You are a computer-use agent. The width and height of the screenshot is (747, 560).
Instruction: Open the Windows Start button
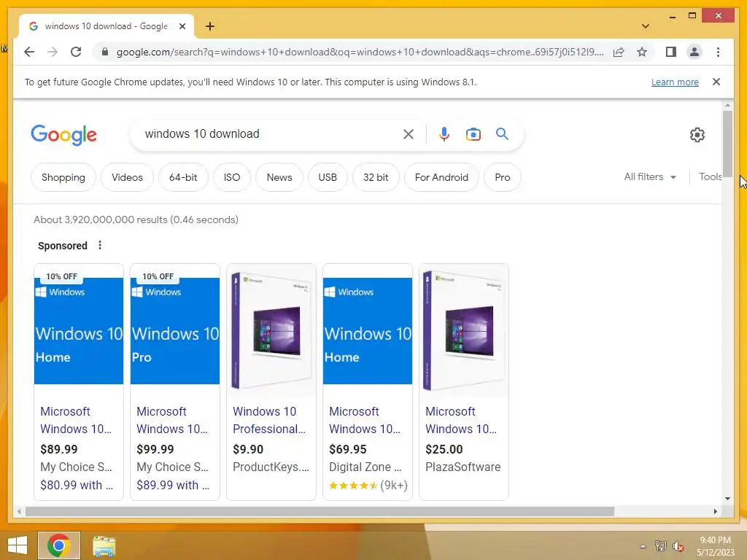18,545
